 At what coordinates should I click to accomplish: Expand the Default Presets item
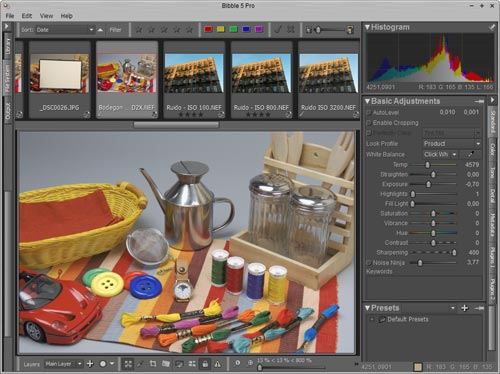pos(372,319)
